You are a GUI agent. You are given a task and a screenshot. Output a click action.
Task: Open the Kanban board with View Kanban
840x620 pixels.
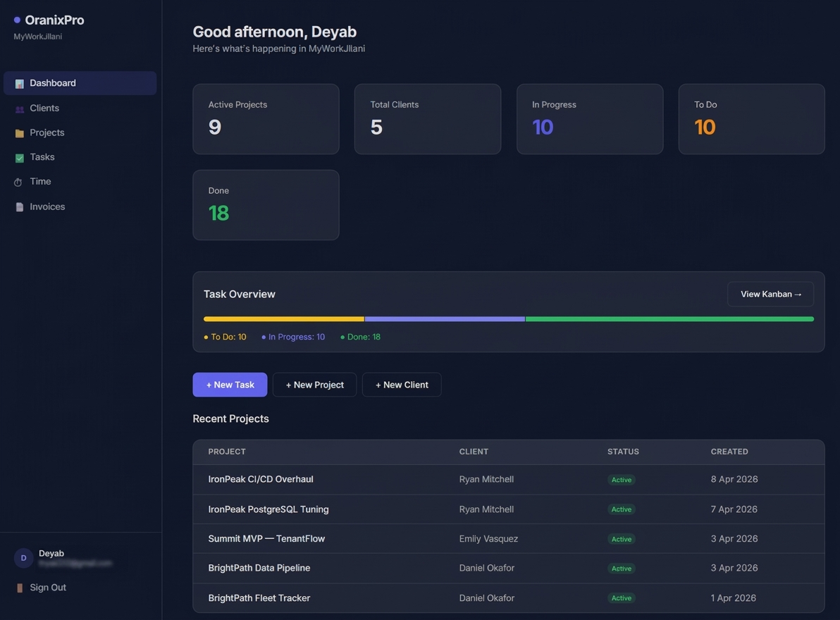(770, 294)
